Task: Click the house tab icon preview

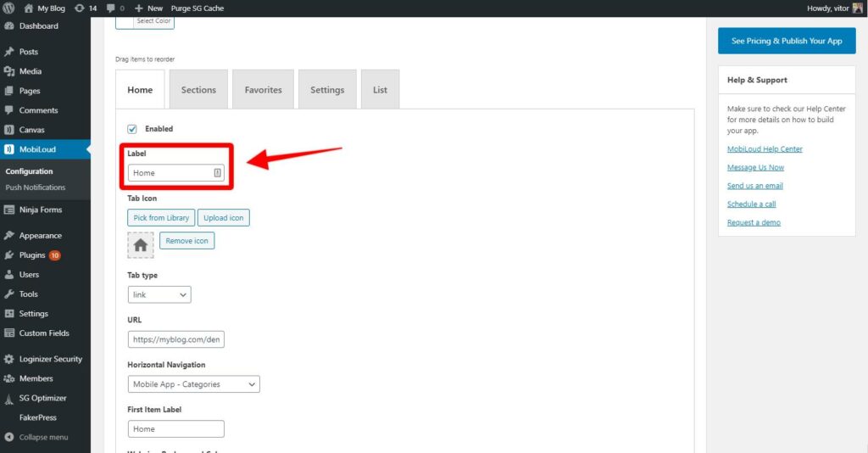Action: point(141,245)
